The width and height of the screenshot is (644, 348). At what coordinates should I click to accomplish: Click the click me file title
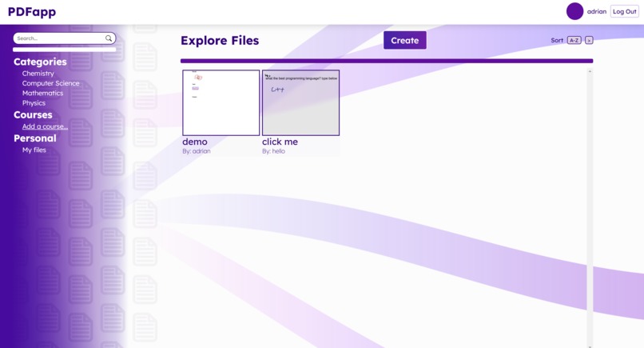[x=280, y=142]
